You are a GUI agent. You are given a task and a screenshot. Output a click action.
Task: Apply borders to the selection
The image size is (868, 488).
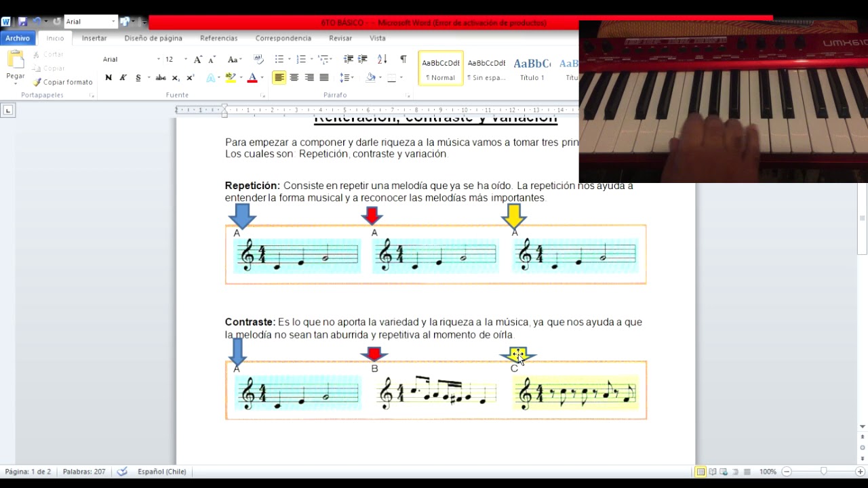coord(391,78)
